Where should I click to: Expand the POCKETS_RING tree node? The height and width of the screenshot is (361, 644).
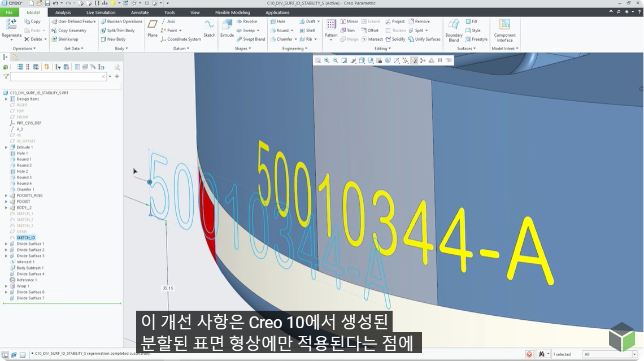click(x=6, y=195)
